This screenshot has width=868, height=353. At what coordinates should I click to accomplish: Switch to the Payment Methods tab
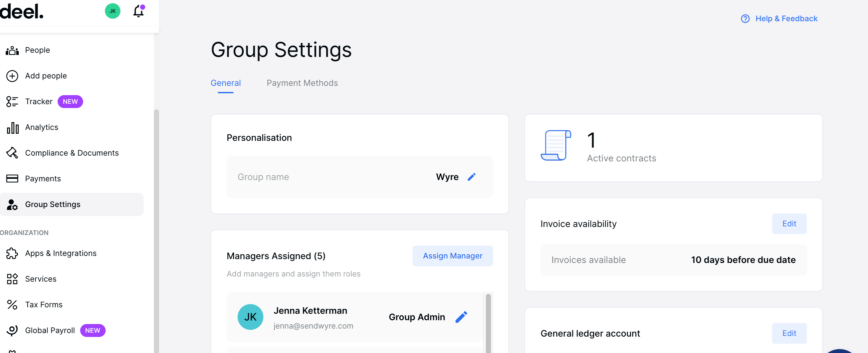tap(302, 83)
